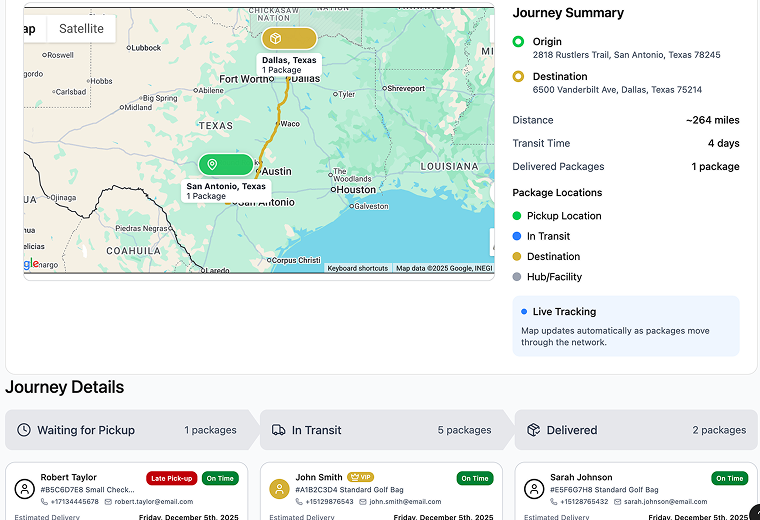The height and width of the screenshot is (520, 760).
Task: Click Sarah Johnson's avatar icon
Action: click(x=534, y=488)
